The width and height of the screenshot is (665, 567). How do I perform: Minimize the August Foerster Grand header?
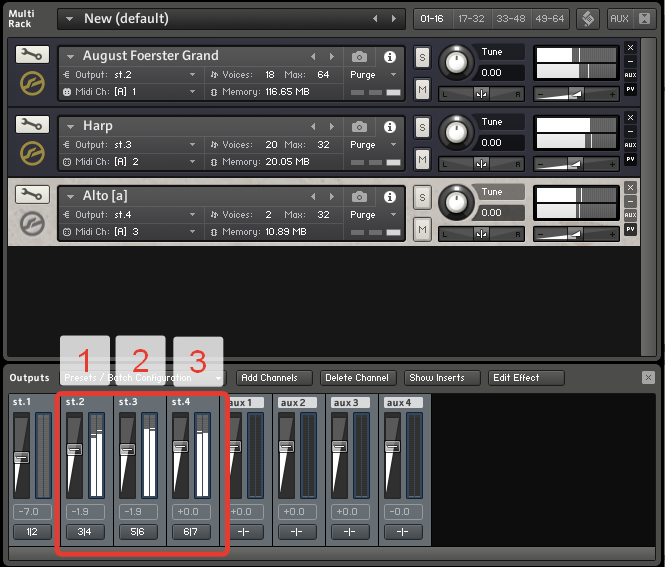[x=630, y=61]
